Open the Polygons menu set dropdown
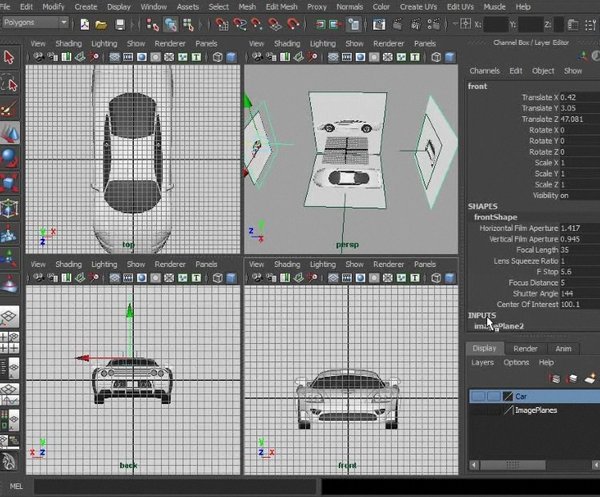Image resolution: width=600 pixels, height=497 pixels. (x=35, y=23)
